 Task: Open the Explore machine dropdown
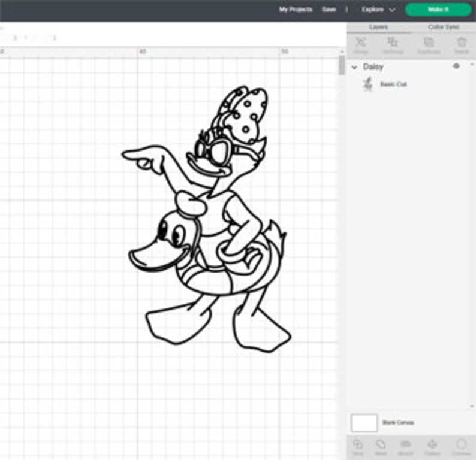click(378, 10)
